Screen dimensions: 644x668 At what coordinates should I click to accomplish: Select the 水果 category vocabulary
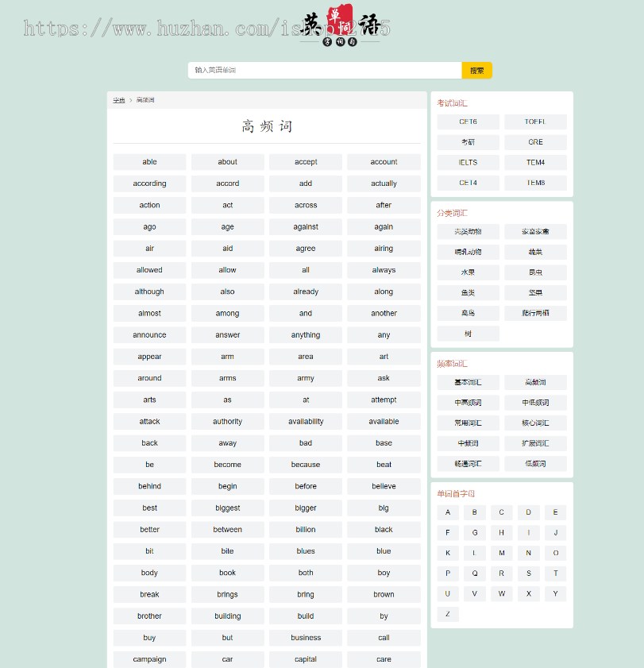click(x=468, y=272)
